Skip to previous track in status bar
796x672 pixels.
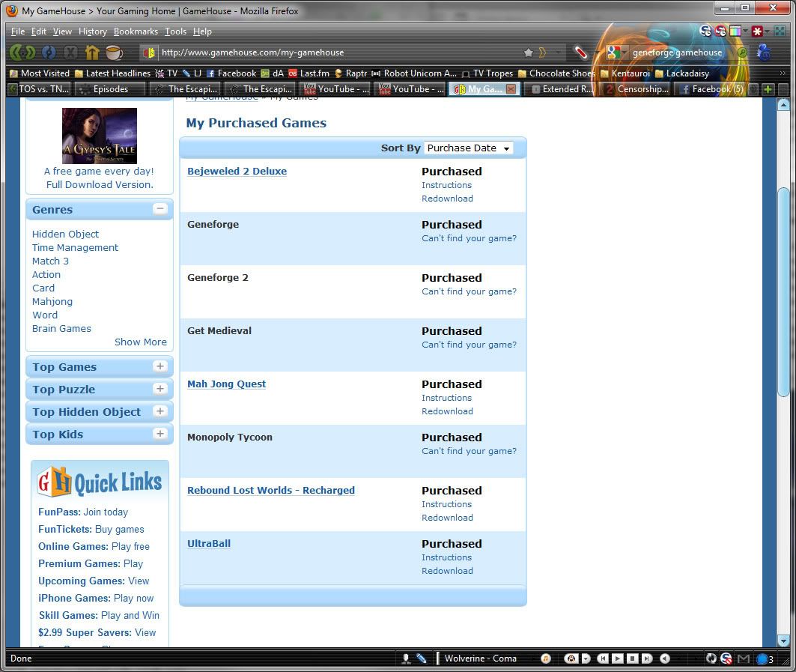point(602,659)
